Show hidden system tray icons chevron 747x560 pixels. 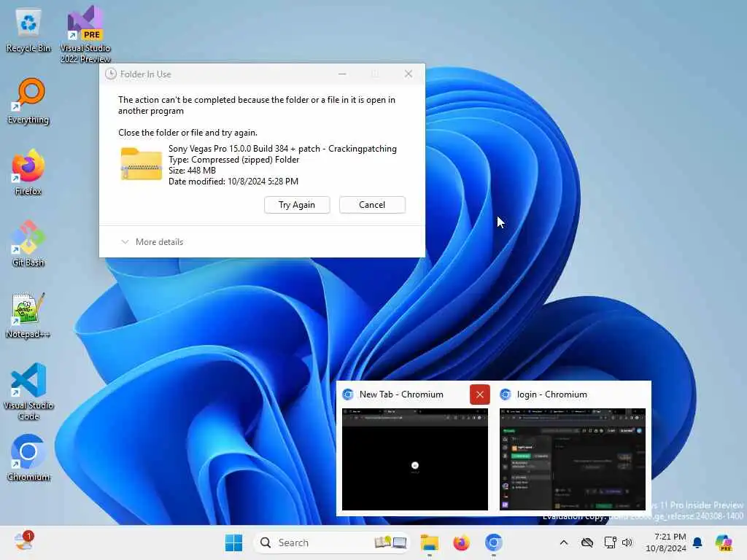564,542
